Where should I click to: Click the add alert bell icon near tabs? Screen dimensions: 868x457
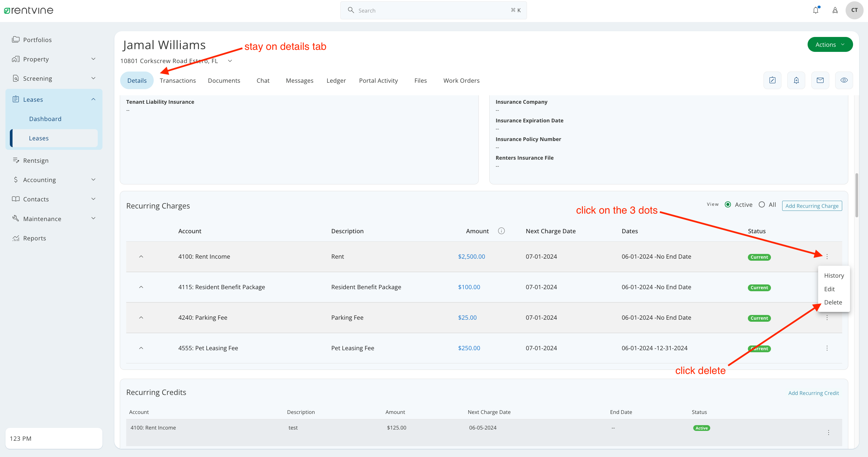pyautogui.click(x=796, y=80)
